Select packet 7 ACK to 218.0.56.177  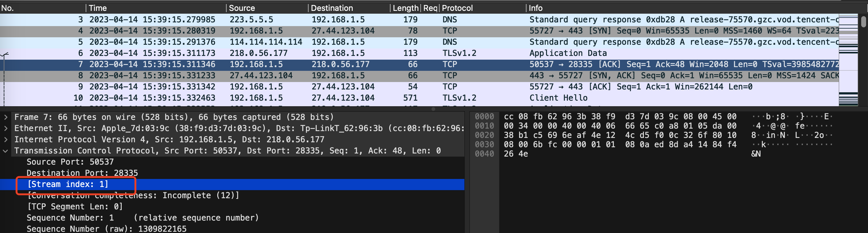[x=419, y=64]
